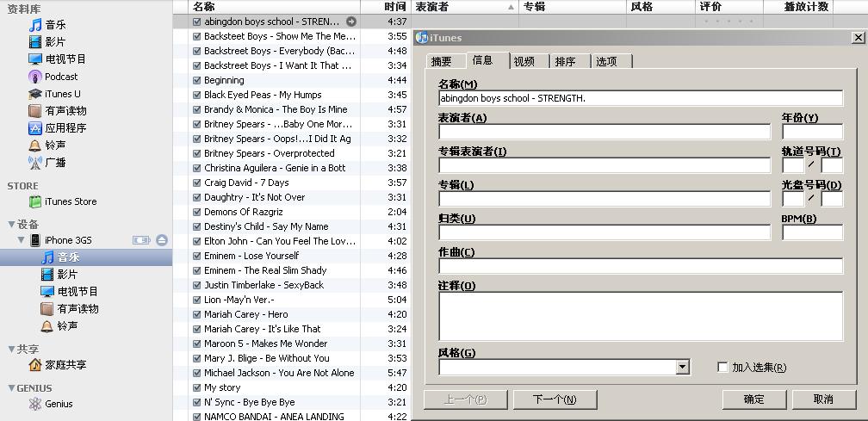The height and width of the screenshot is (421, 868).
Task: Collapse the iPhone 3GS device tree
Action: coord(22,240)
